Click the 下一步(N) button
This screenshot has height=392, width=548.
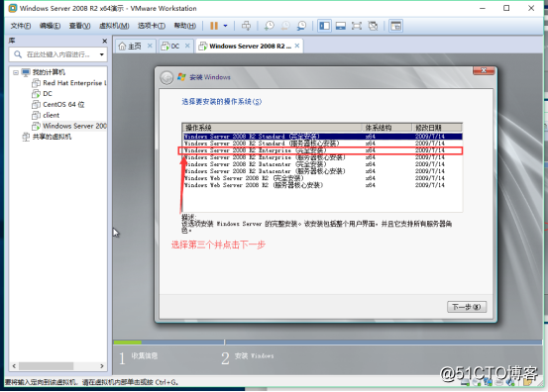pyautogui.click(x=467, y=307)
